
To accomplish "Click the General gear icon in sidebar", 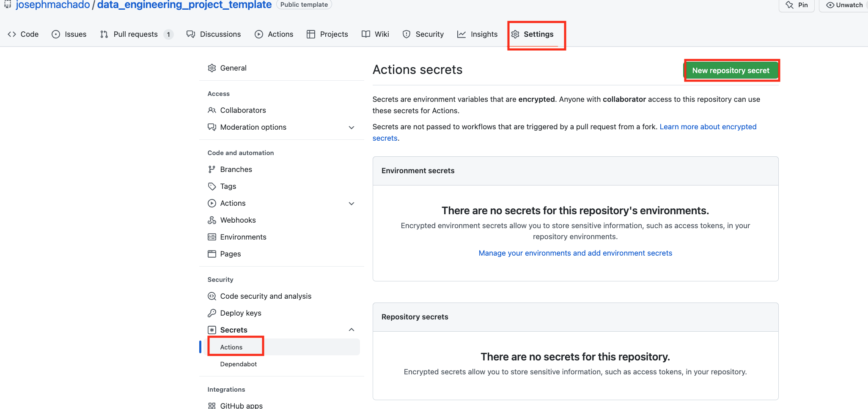I will (212, 68).
